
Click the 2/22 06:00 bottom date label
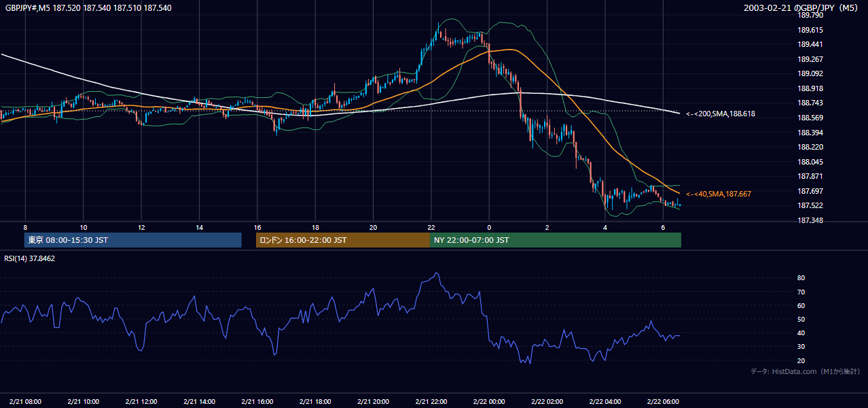664,401
